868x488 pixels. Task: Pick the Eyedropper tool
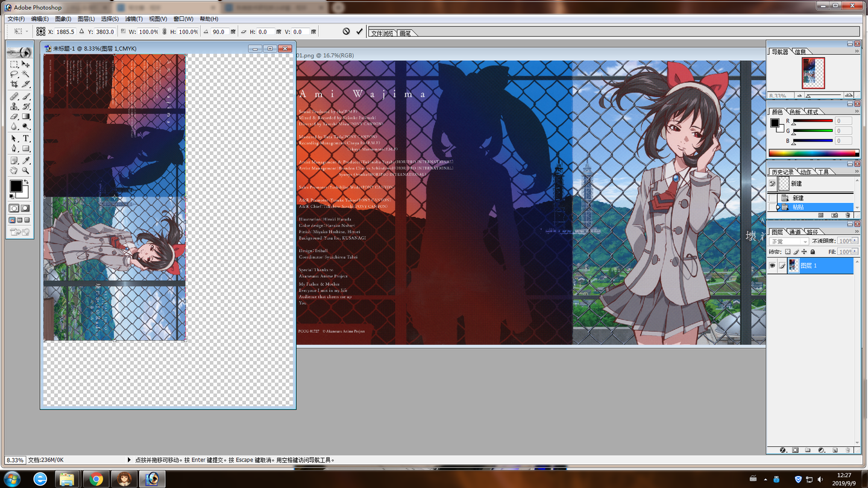click(25, 161)
